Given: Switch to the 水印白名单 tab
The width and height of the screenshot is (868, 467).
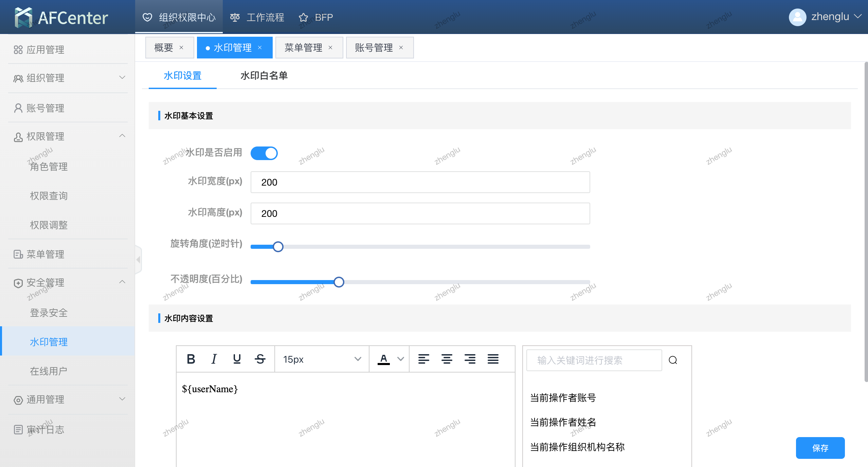Looking at the screenshot, I should click(264, 75).
